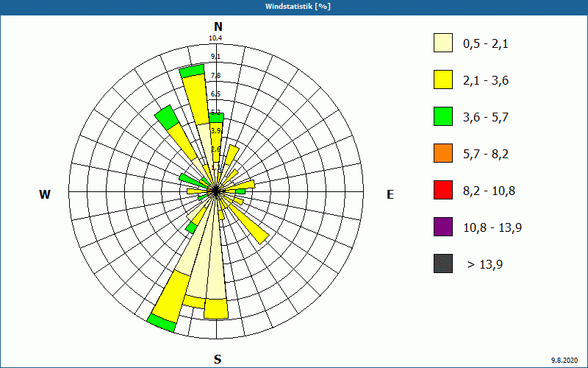The width and height of the screenshot is (588, 368).
Task: Click the S compass label
Action: click(218, 360)
